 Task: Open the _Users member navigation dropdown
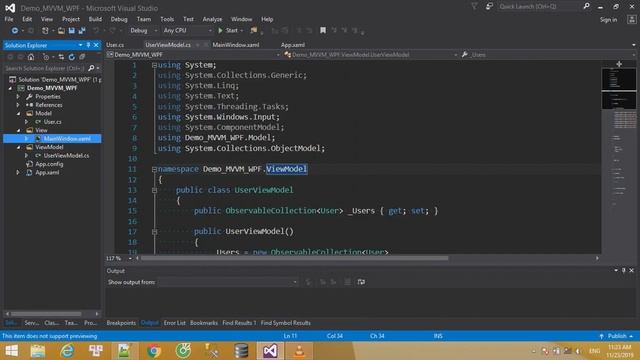click(x=549, y=55)
